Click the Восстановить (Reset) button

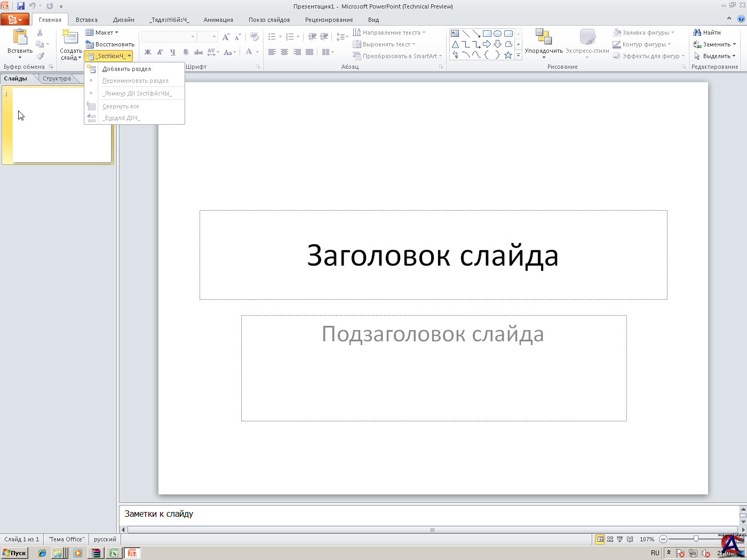(x=110, y=44)
